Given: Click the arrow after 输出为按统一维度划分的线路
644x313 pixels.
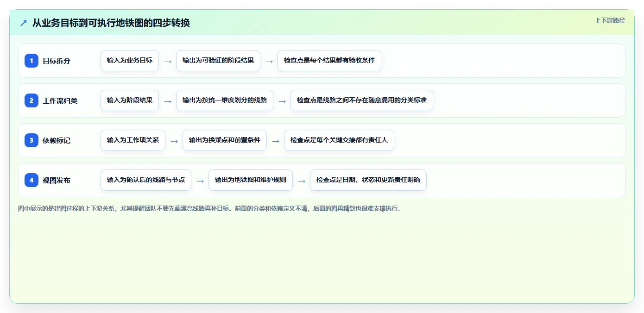Looking at the screenshot, I should [x=282, y=101].
